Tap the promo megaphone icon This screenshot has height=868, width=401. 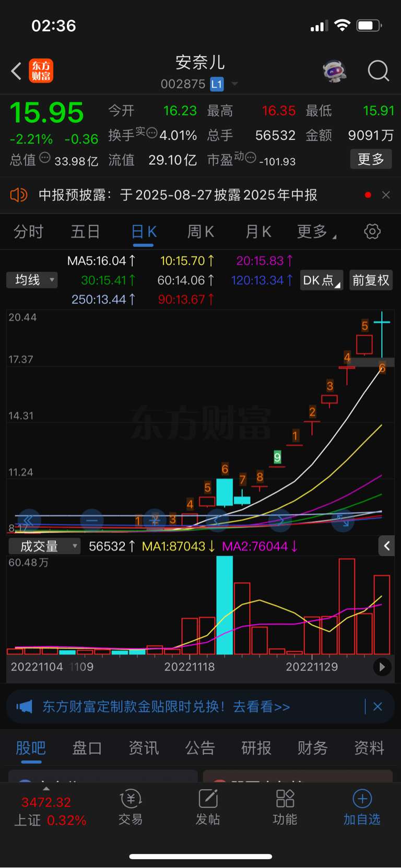click(24, 707)
